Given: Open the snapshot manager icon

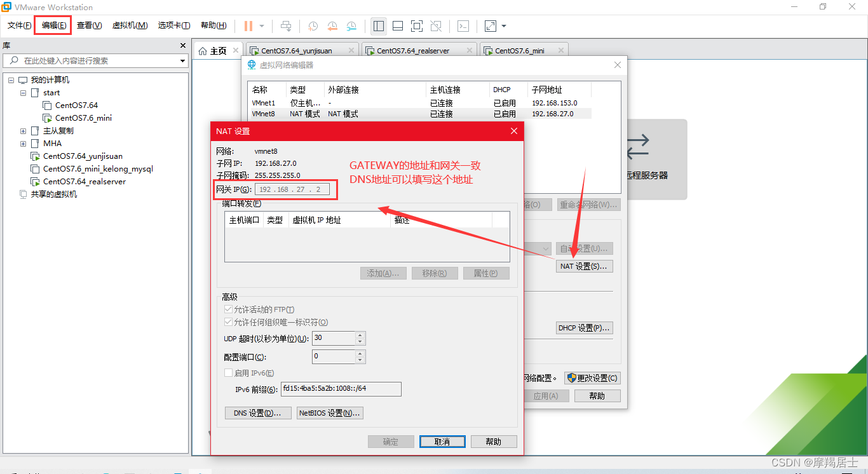Looking at the screenshot, I should [351, 26].
